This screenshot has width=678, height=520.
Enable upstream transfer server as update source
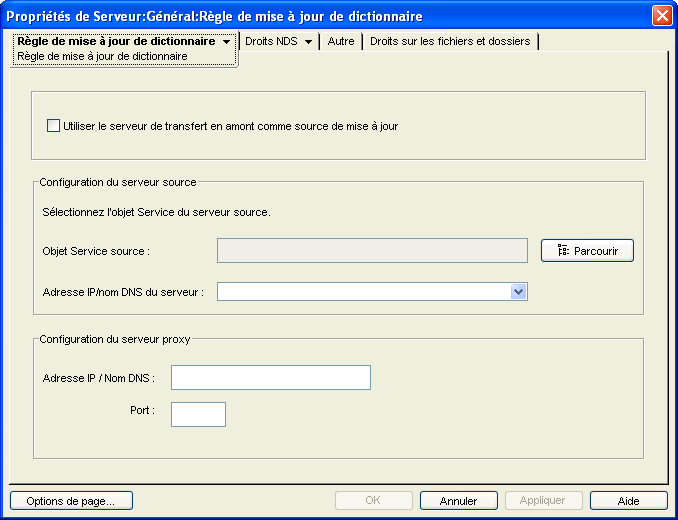[x=54, y=126]
